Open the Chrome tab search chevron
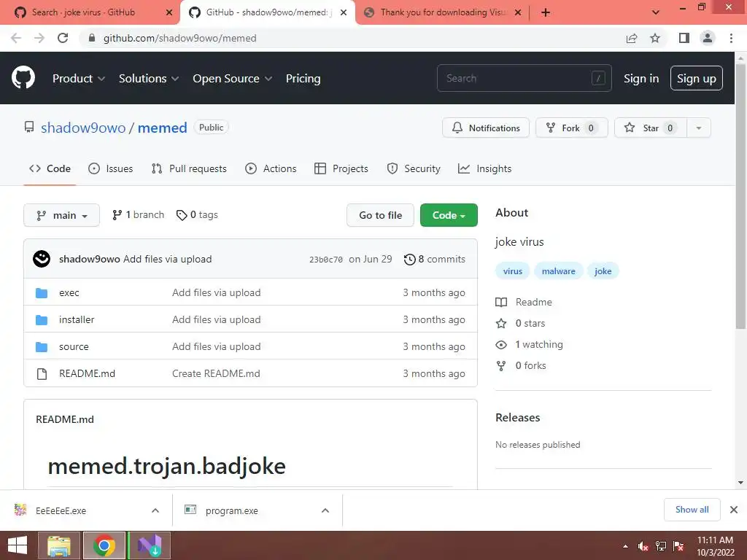Viewport: 747px width, 560px height. point(656,12)
